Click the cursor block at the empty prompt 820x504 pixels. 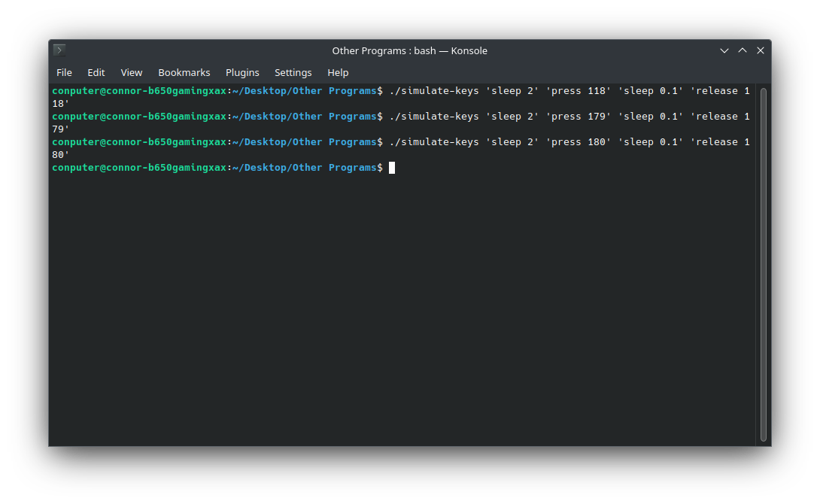click(x=392, y=168)
